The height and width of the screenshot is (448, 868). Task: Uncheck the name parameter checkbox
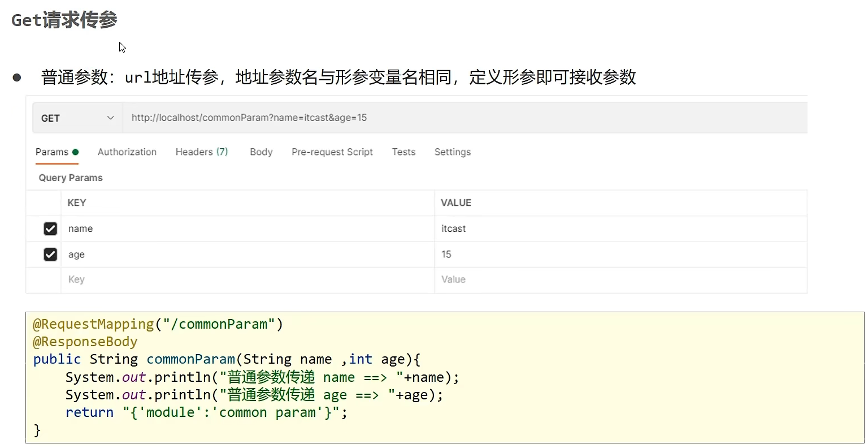(50, 229)
